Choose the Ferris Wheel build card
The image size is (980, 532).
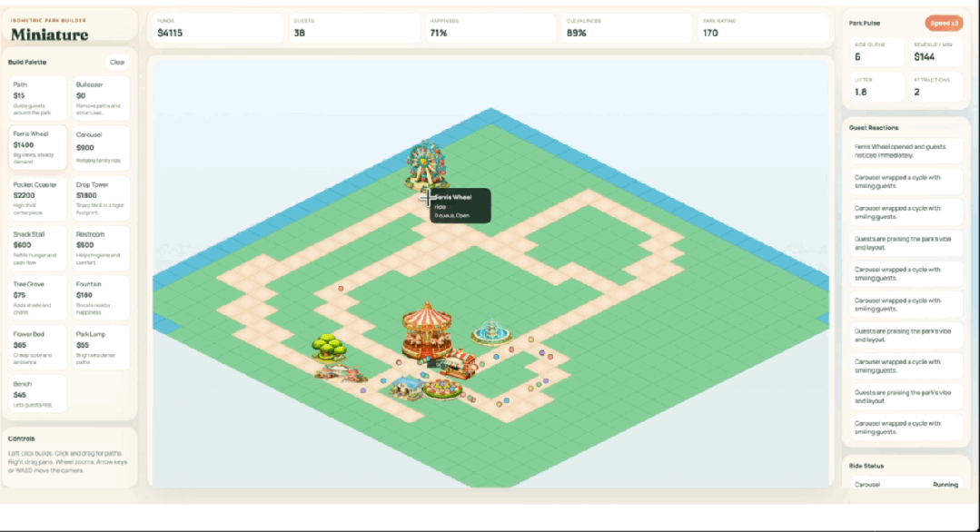[x=37, y=148]
